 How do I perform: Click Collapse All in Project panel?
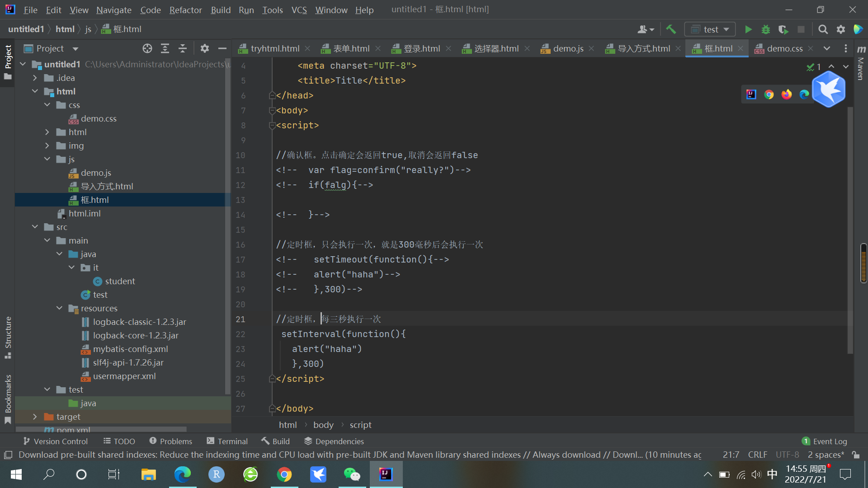coord(183,48)
